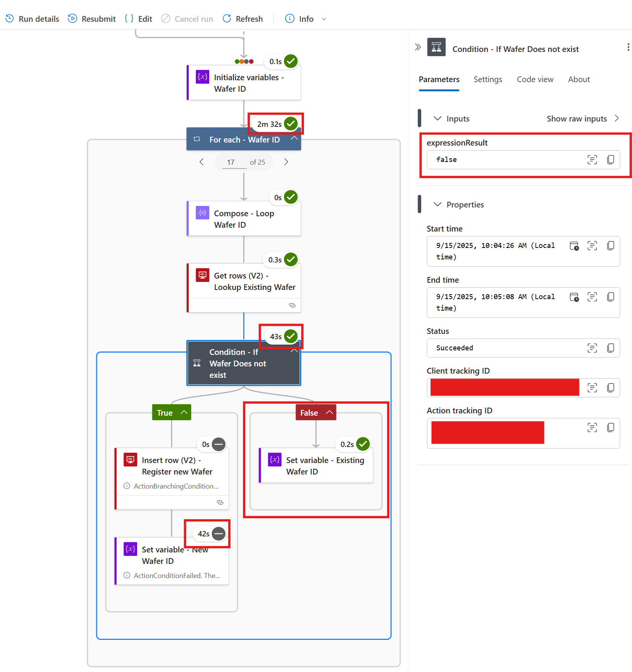Click the iteration number field showing 17
The image size is (632, 672).
(231, 162)
